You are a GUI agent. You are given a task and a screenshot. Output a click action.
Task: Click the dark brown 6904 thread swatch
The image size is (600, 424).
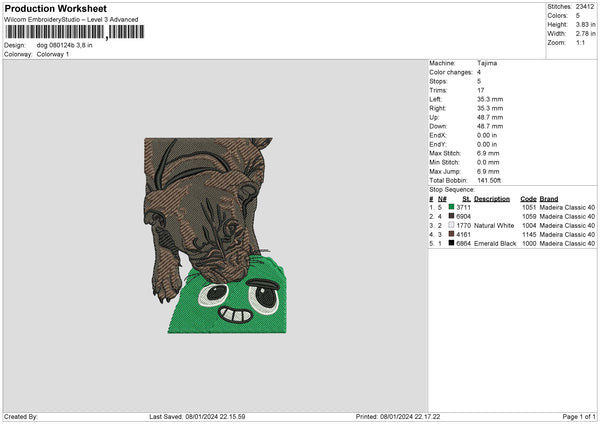coord(452,216)
